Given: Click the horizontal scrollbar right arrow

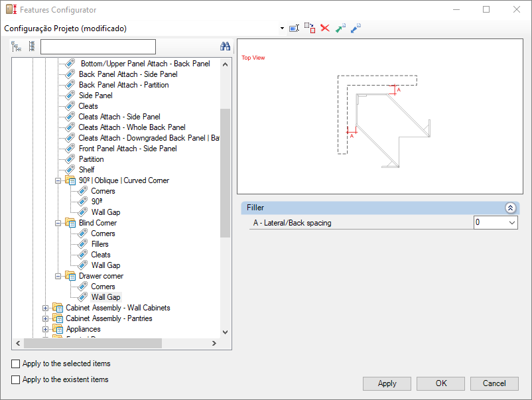Looking at the screenshot, I should (214, 344).
